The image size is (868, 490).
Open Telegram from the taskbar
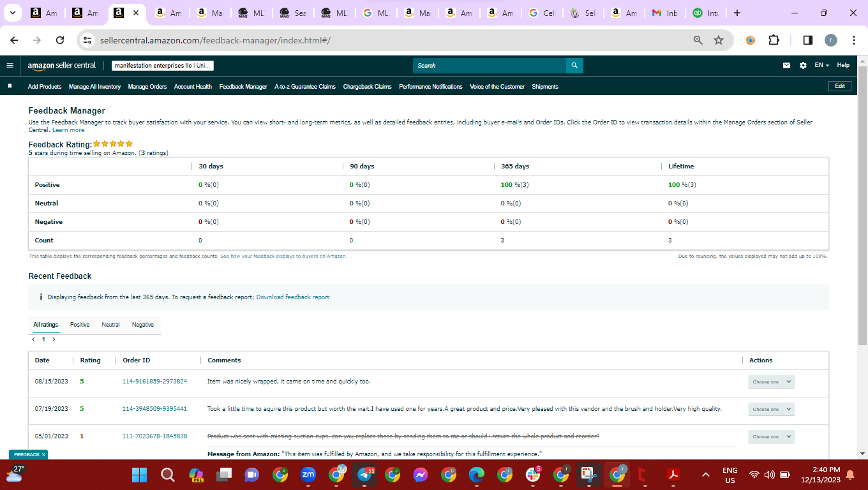coord(365,475)
